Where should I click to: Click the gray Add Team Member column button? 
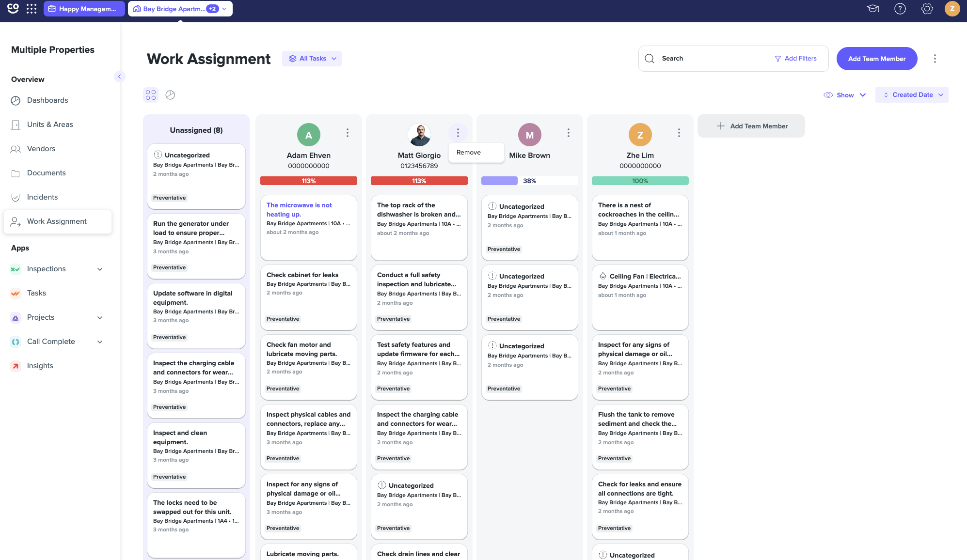[751, 126]
